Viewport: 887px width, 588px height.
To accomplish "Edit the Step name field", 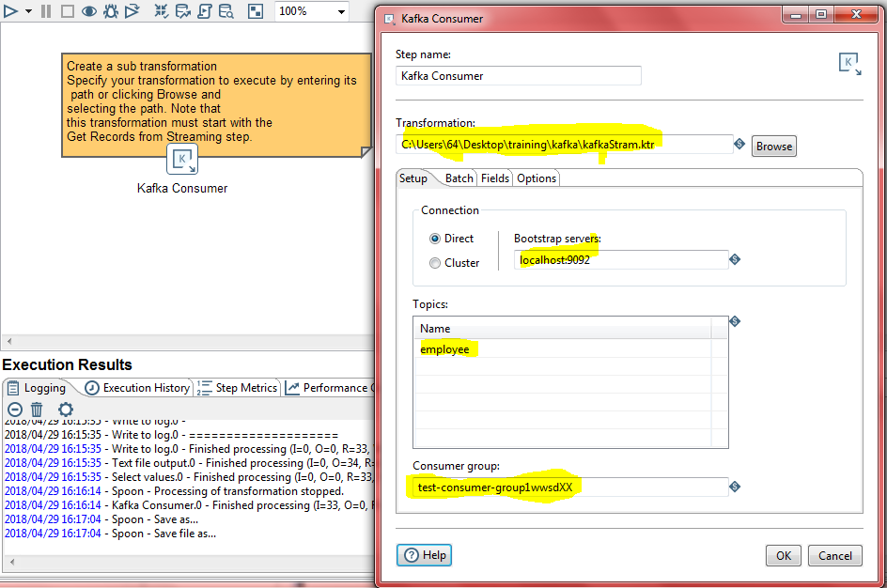I will [518, 76].
